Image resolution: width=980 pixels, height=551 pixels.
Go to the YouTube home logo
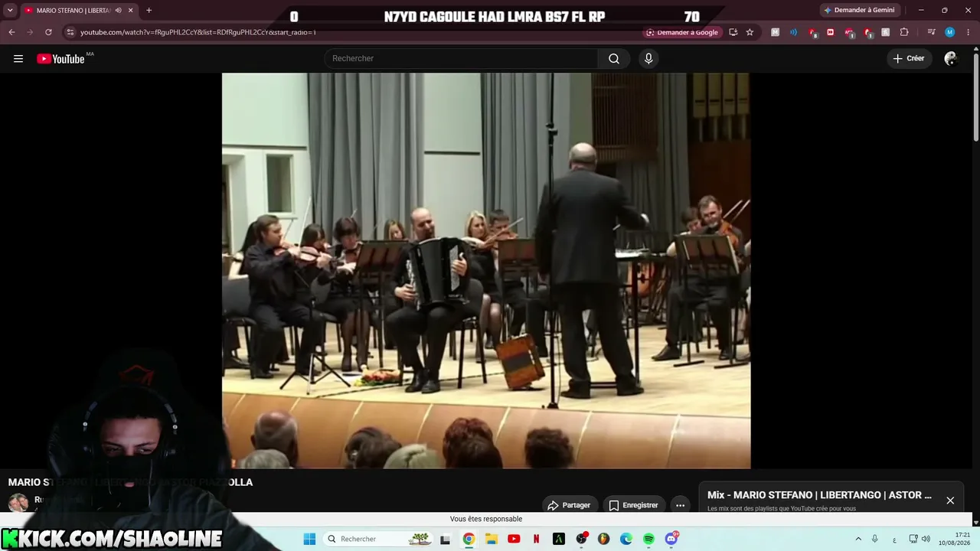[x=60, y=59]
